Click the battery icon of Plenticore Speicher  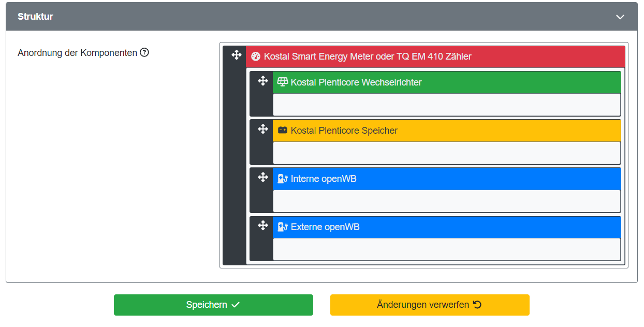point(283,130)
